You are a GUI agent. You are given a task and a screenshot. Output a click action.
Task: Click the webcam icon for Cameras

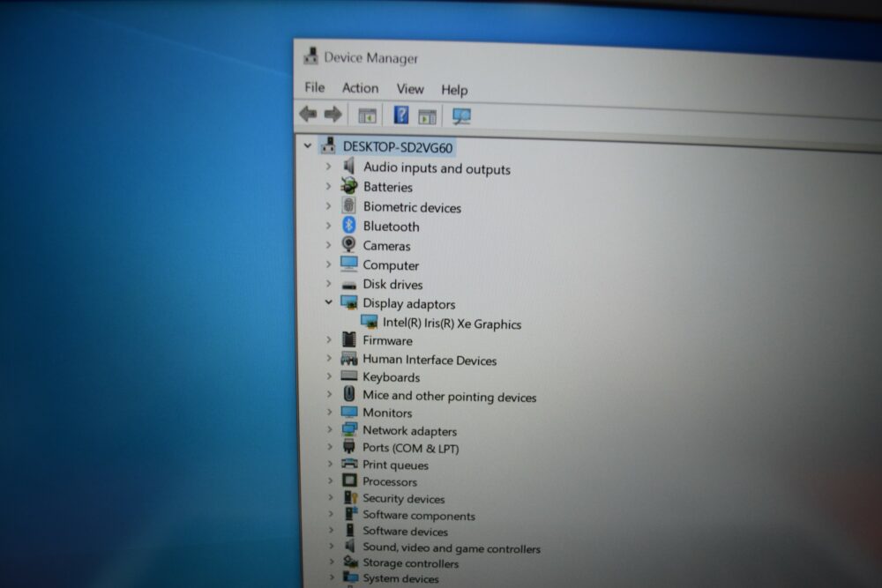pos(348,244)
